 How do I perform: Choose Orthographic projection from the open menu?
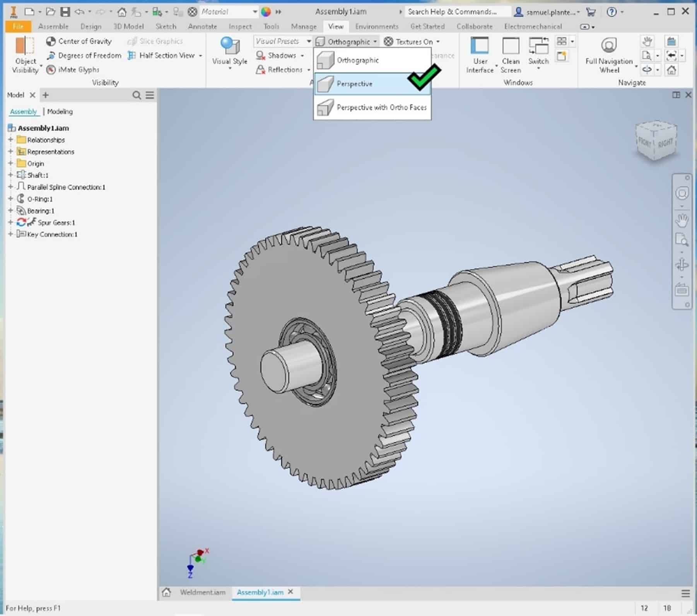(x=358, y=60)
